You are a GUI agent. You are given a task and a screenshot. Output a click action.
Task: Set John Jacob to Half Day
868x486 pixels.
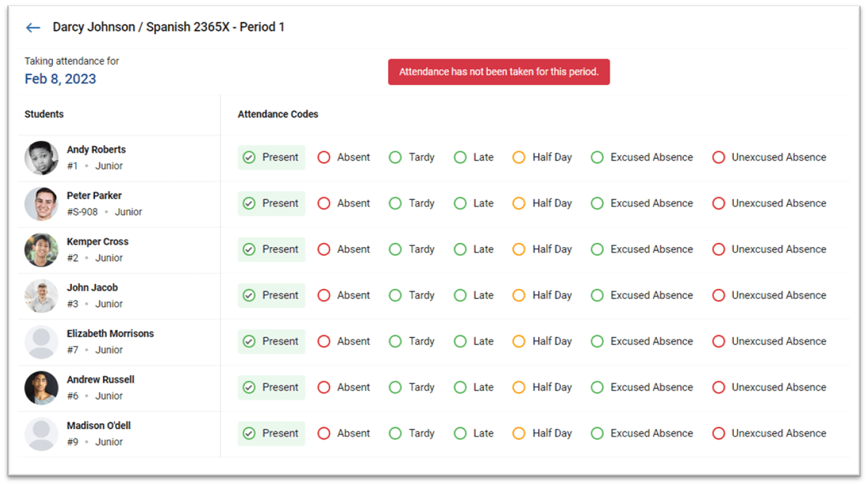(519, 295)
